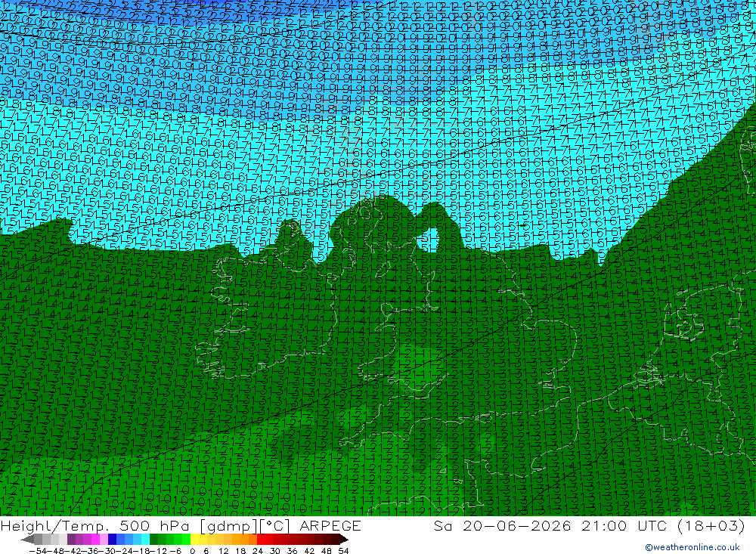Click the "-54" tick label at the scale's left end

(38, 550)
